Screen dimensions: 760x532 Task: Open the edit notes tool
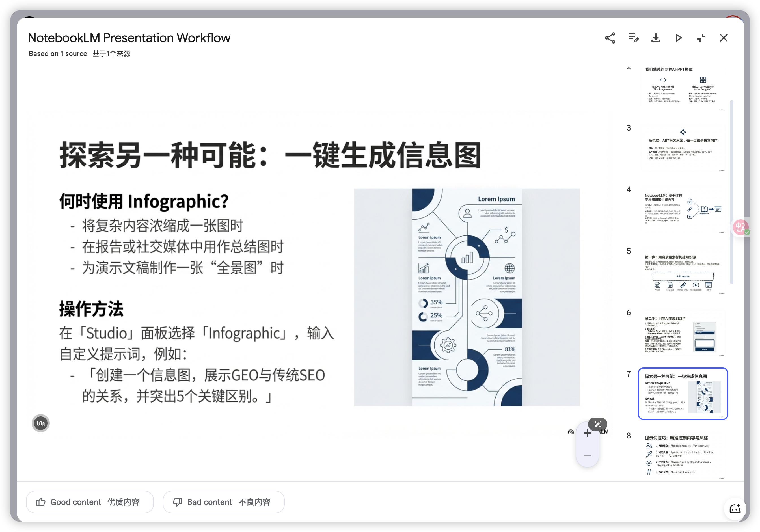634,38
